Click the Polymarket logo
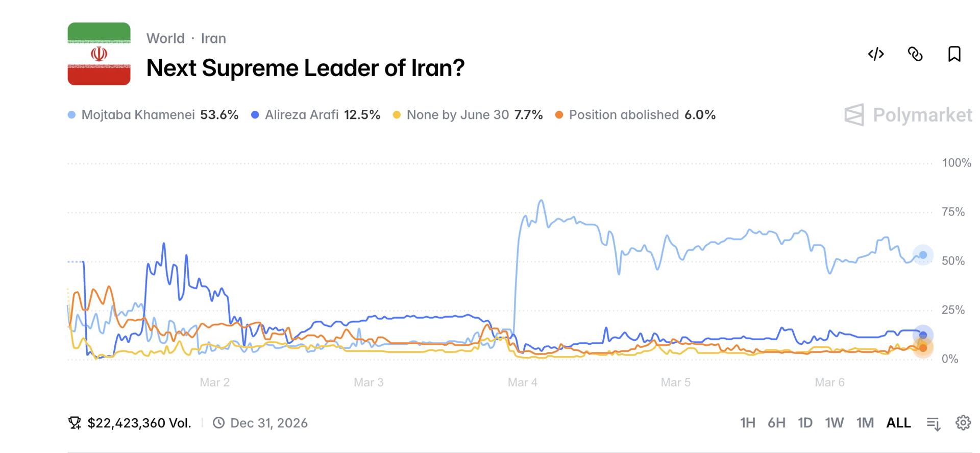Viewport: 980px width, 453px height. pyautogui.click(x=908, y=115)
